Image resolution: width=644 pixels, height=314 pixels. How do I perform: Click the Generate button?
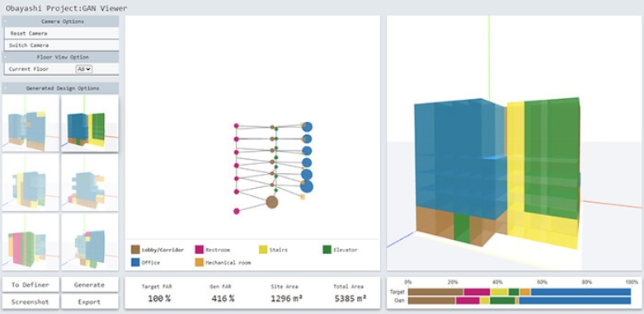click(90, 284)
